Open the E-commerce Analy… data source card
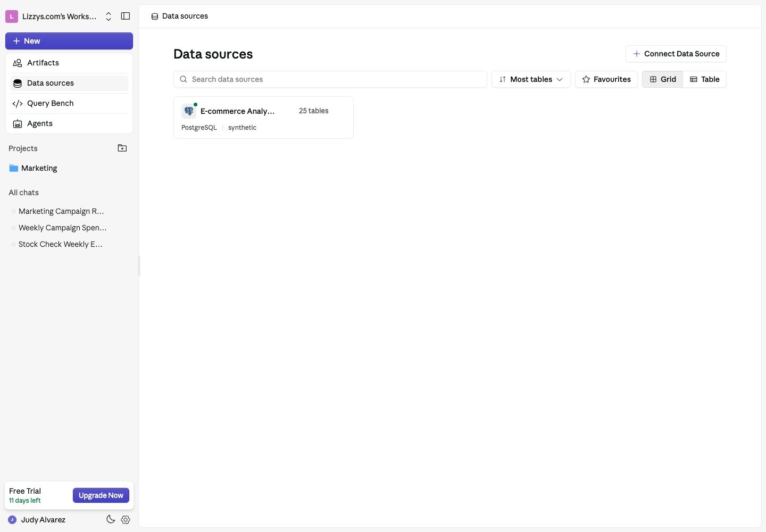The height and width of the screenshot is (532, 766). click(263, 118)
